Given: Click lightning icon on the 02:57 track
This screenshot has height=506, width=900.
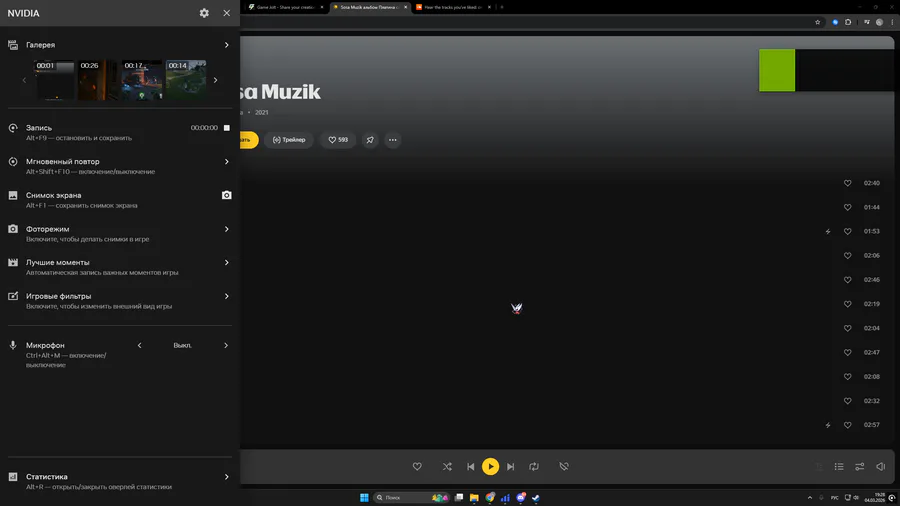Looking at the screenshot, I should tap(828, 425).
